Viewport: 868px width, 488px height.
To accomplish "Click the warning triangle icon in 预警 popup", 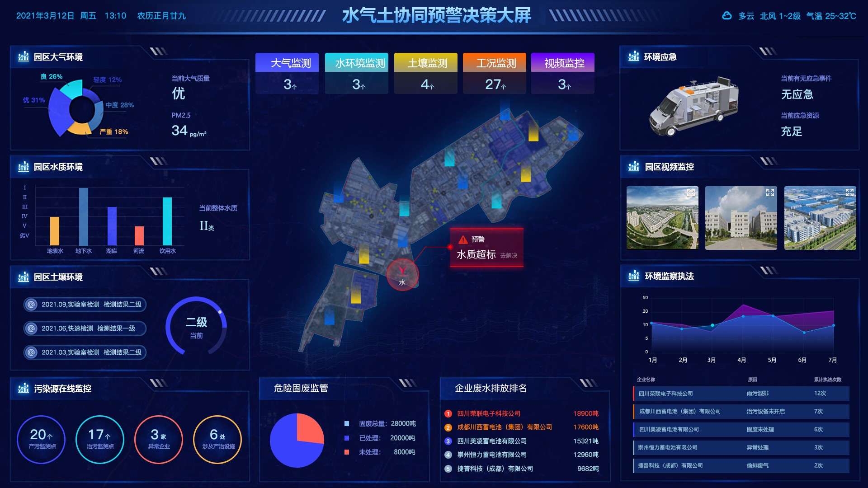I will point(463,239).
